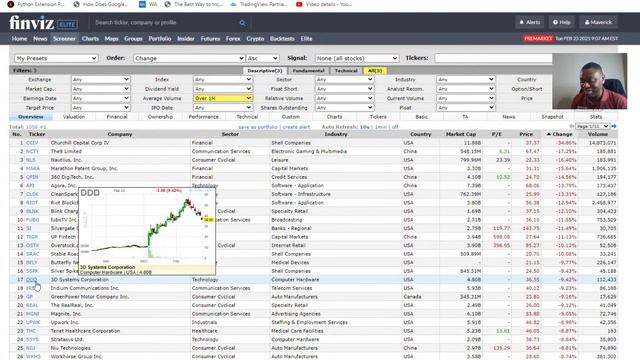Go to previous results page arrow

(x=572, y=127)
